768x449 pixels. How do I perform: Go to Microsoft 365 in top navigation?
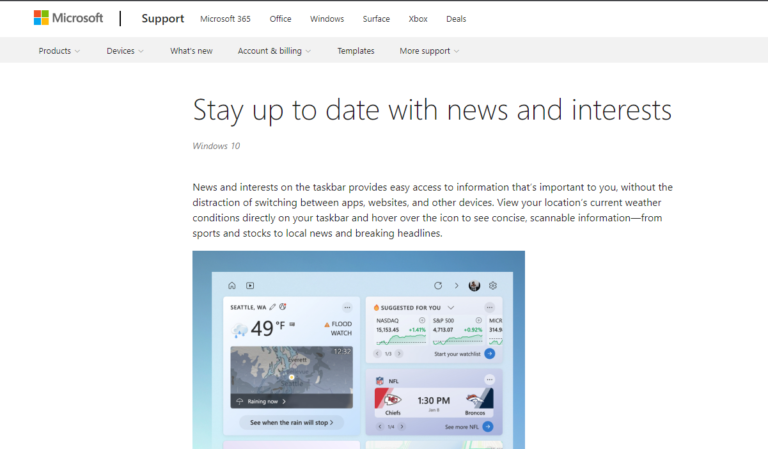tap(225, 19)
